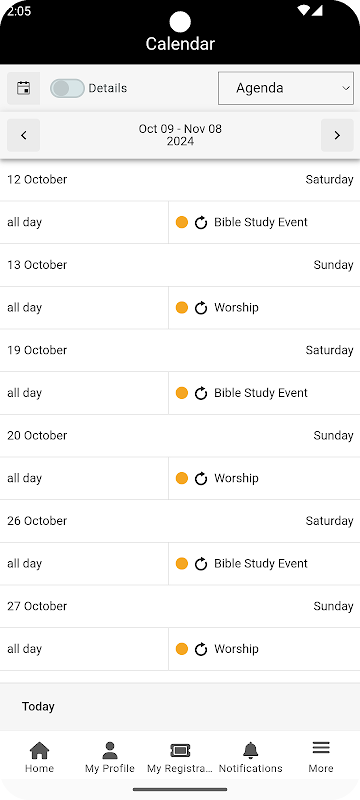Click the Oct 09 - Nov 08 date range

[x=180, y=135]
